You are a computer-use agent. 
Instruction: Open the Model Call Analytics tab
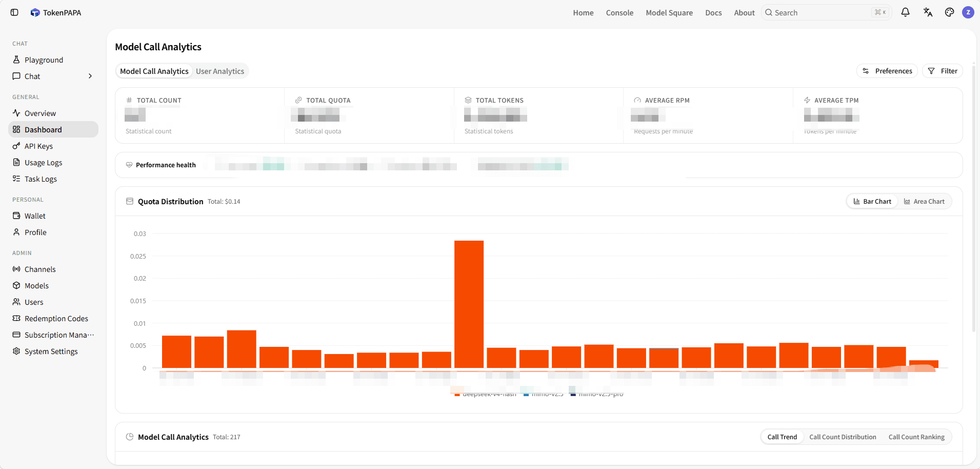pos(154,71)
